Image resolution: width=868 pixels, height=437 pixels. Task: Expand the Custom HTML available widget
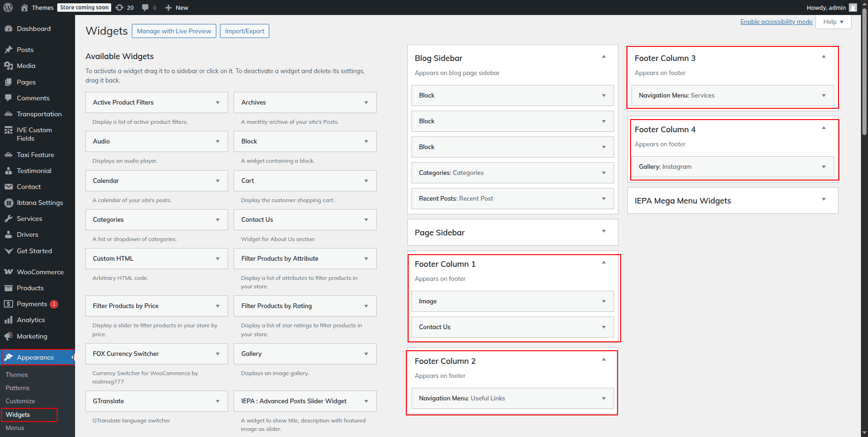(218, 259)
